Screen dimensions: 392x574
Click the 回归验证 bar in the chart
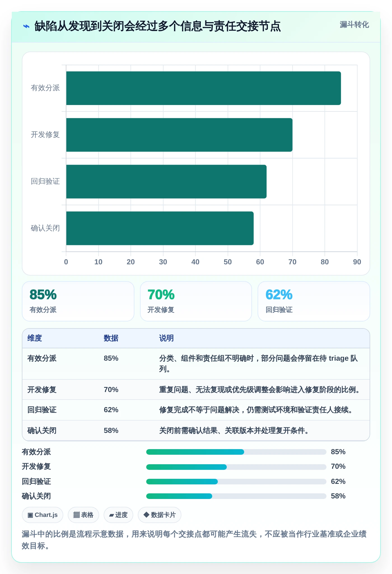click(166, 181)
